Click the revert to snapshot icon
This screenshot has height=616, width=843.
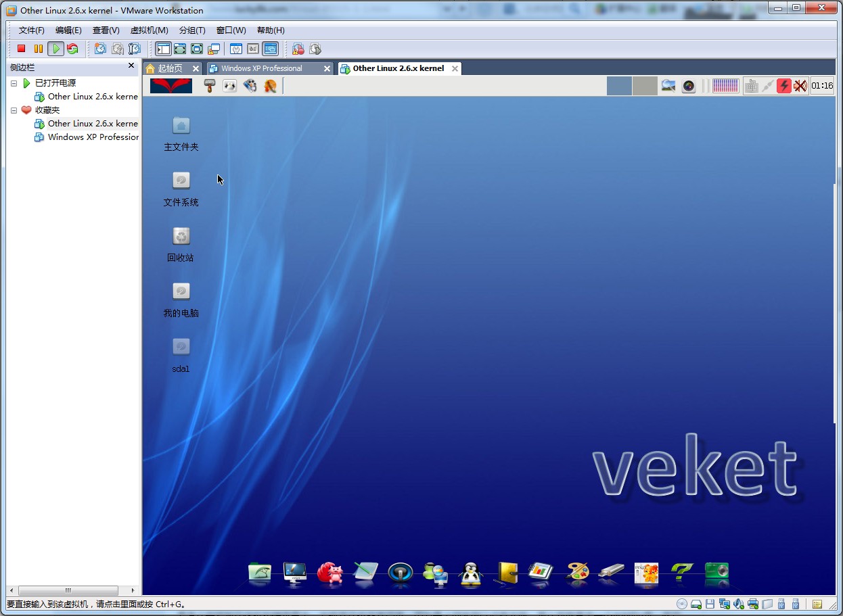coord(118,49)
